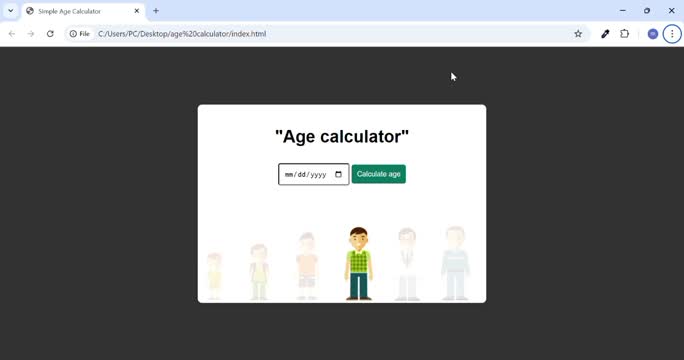Open the Extensions puzzle icon
This screenshot has width=684, height=360.
tap(625, 34)
